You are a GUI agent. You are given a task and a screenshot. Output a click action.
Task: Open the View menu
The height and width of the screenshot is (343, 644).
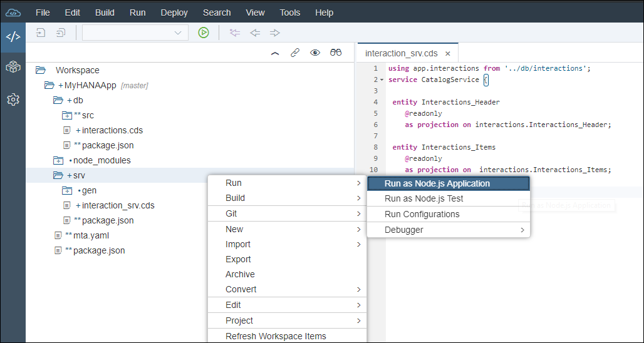pyautogui.click(x=256, y=13)
